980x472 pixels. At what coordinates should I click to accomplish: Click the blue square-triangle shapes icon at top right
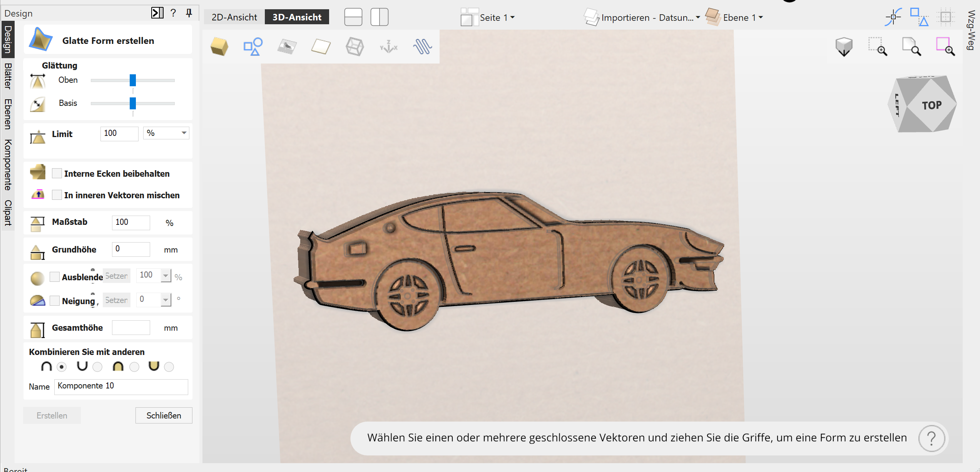919,17
